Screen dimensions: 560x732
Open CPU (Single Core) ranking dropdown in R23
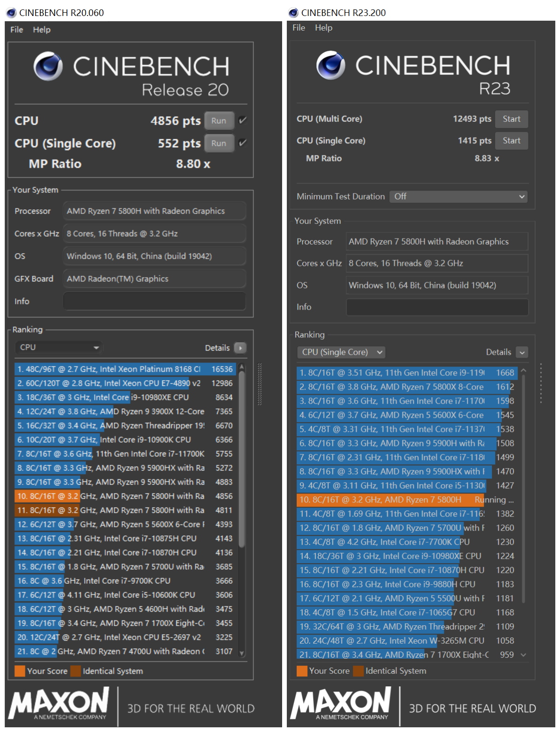point(341,352)
